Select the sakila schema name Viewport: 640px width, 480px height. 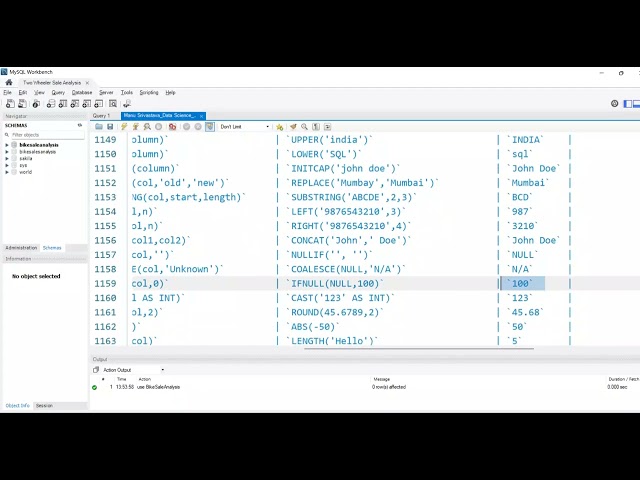pos(26,158)
